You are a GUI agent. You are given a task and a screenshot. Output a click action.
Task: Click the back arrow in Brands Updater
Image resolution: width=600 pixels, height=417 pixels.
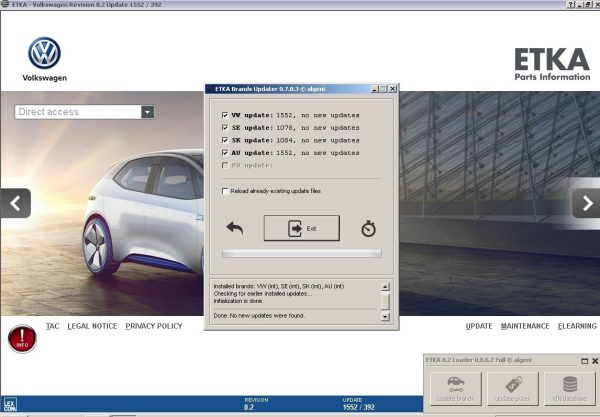click(x=235, y=228)
